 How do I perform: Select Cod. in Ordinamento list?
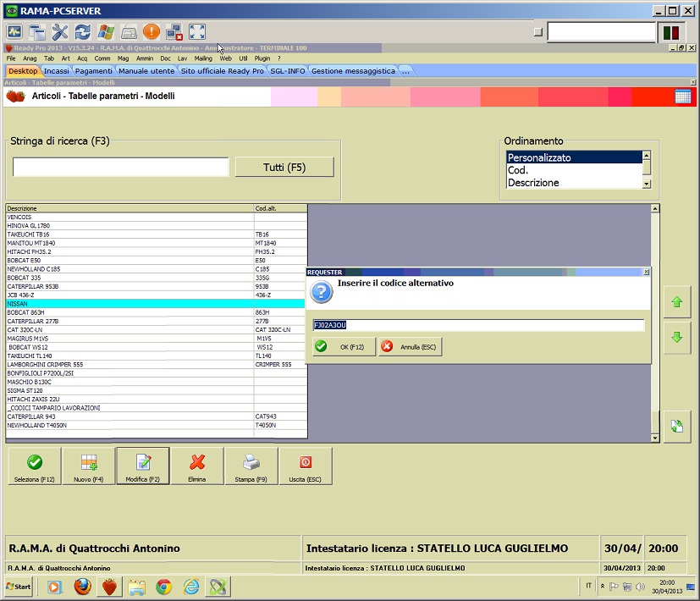574,170
